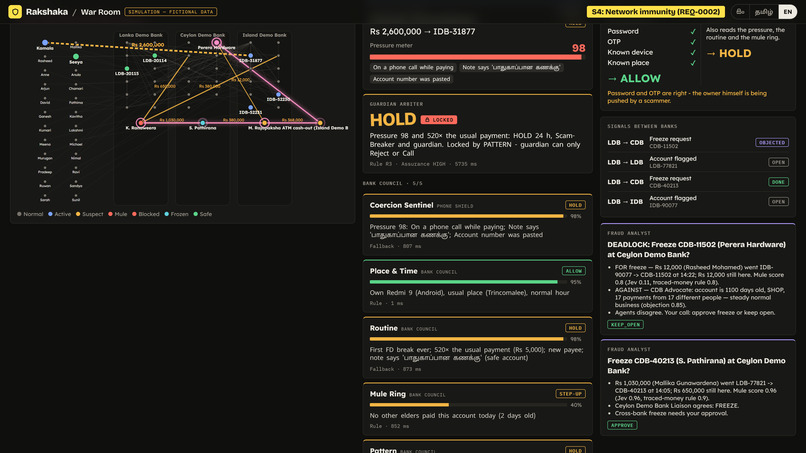Click the Lanka Demo Bank column header
This screenshot has height=453, width=806.
[141, 35]
